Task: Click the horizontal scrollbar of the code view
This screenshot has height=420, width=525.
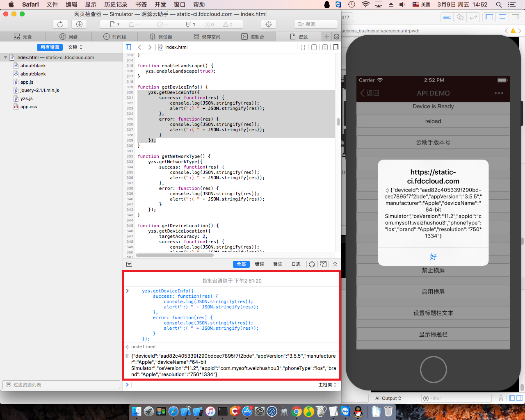Action: pos(175,255)
